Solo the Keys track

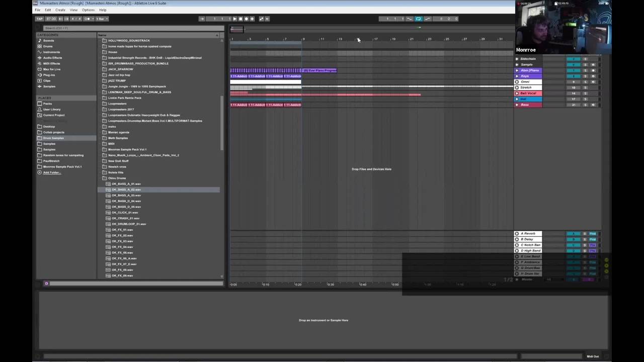tap(585, 76)
